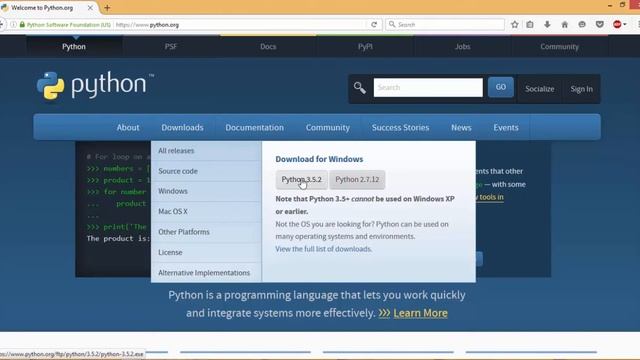
Task: Click 'Download for Windows' heading text
Action: 319,159
